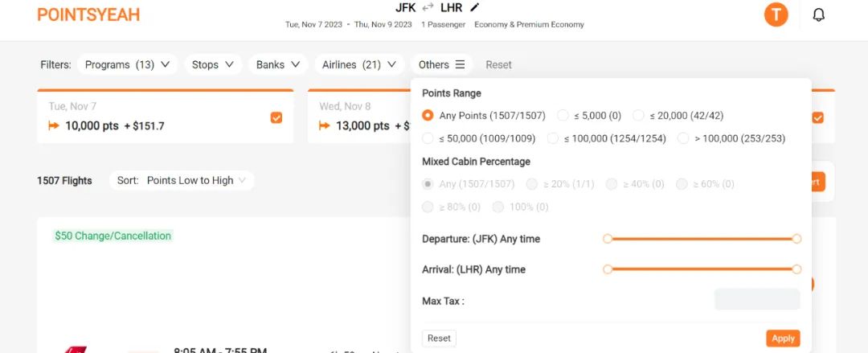Click the orange arrow on Wed, Nov 8 card
This screenshot has width=868, height=353.
(x=325, y=125)
